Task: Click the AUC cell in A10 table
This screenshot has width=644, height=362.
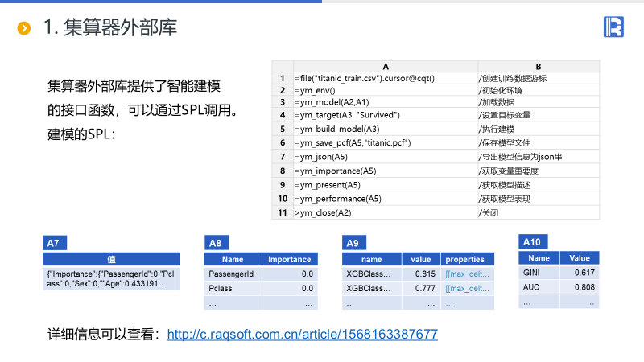Action: pos(539,287)
